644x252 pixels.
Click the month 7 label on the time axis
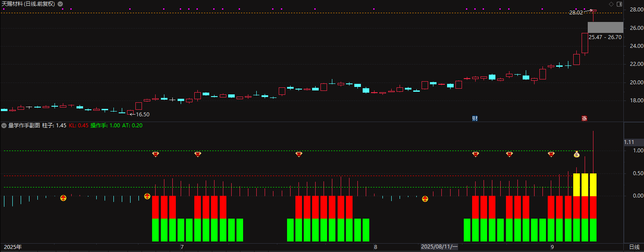[182, 247]
